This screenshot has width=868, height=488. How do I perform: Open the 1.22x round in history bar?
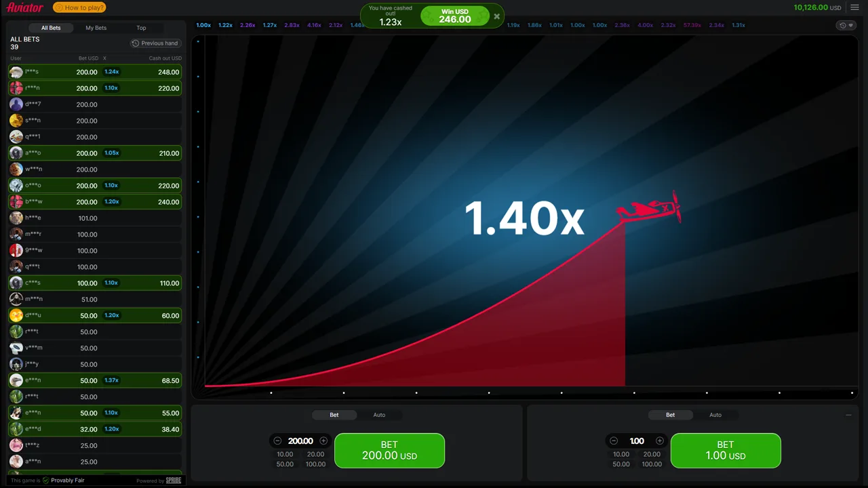225,25
